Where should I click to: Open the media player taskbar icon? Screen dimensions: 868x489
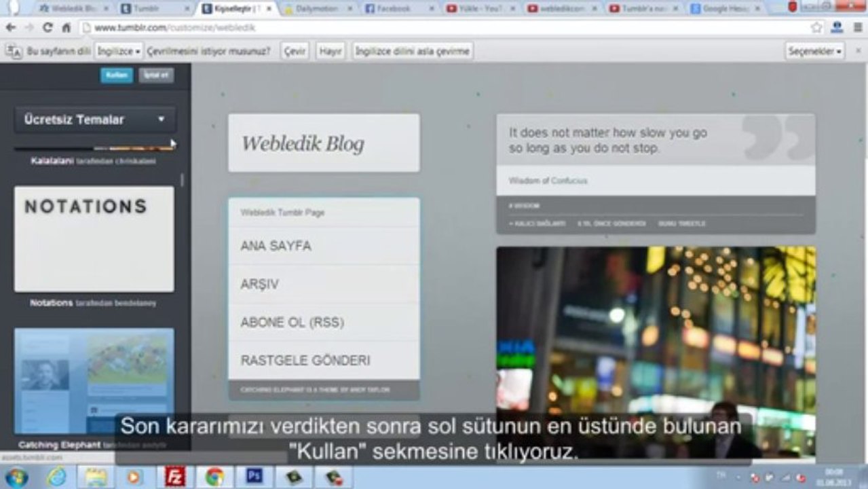tap(135, 477)
